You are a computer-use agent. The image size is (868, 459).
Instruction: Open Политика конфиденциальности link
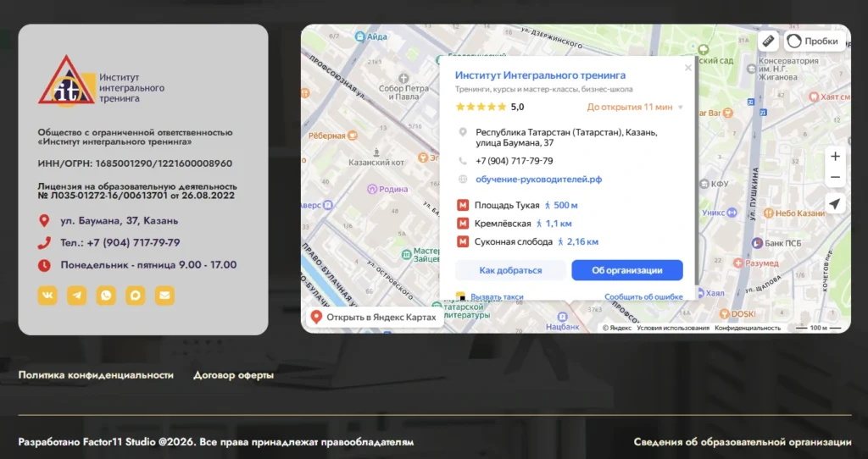click(96, 375)
